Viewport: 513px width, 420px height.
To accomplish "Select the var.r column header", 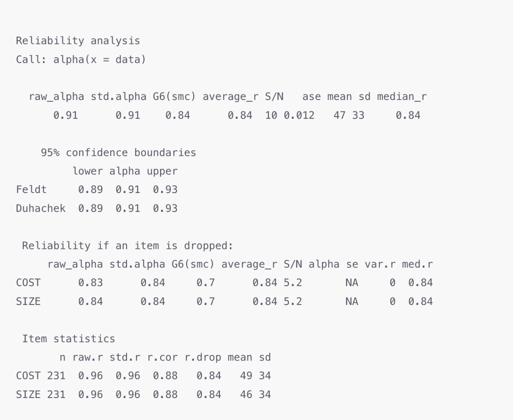I will (380, 264).
